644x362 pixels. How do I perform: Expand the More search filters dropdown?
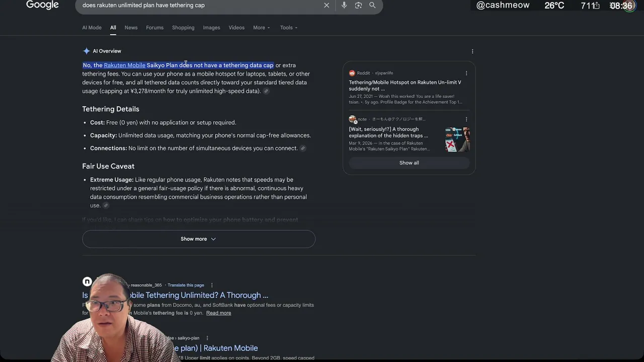pyautogui.click(x=262, y=28)
